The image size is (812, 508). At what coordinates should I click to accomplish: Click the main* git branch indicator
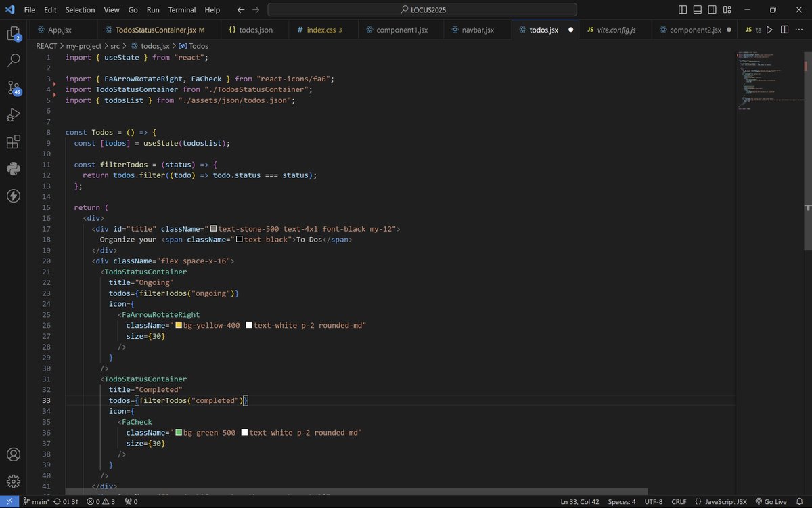pyautogui.click(x=36, y=502)
